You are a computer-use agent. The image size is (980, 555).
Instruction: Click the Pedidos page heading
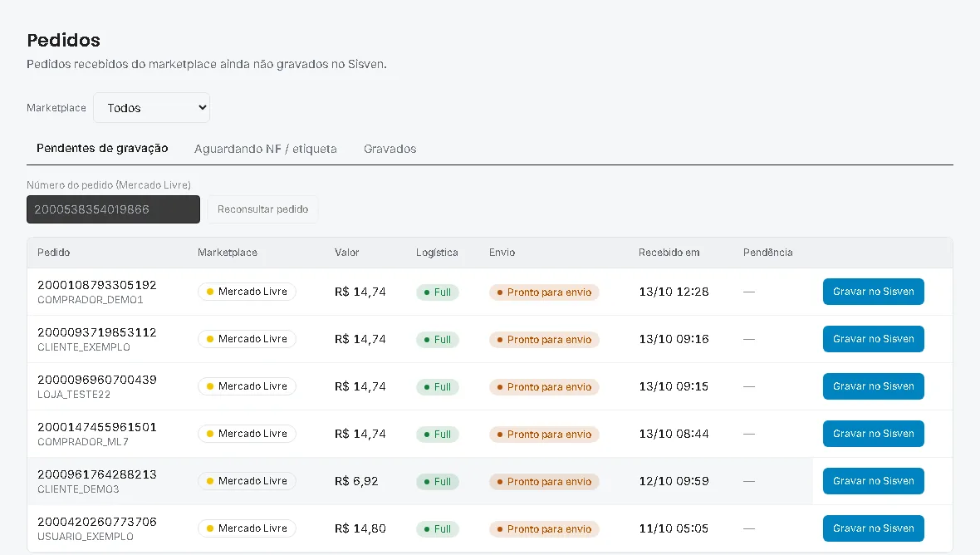pos(64,40)
